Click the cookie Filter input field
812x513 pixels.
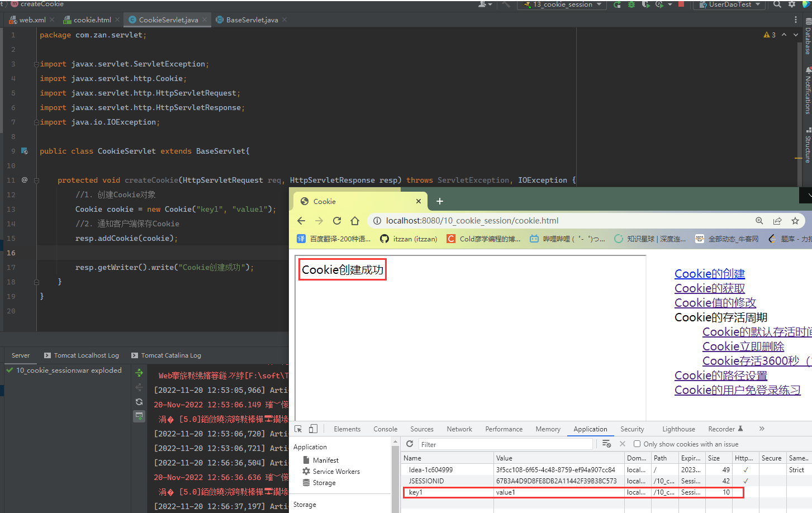pyautogui.click(x=506, y=444)
